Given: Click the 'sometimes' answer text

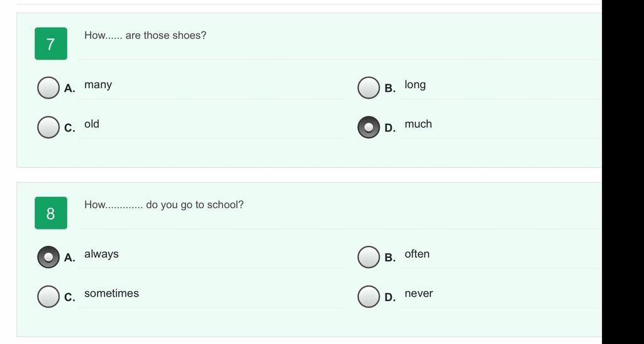Looking at the screenshot, I should 112,293.
